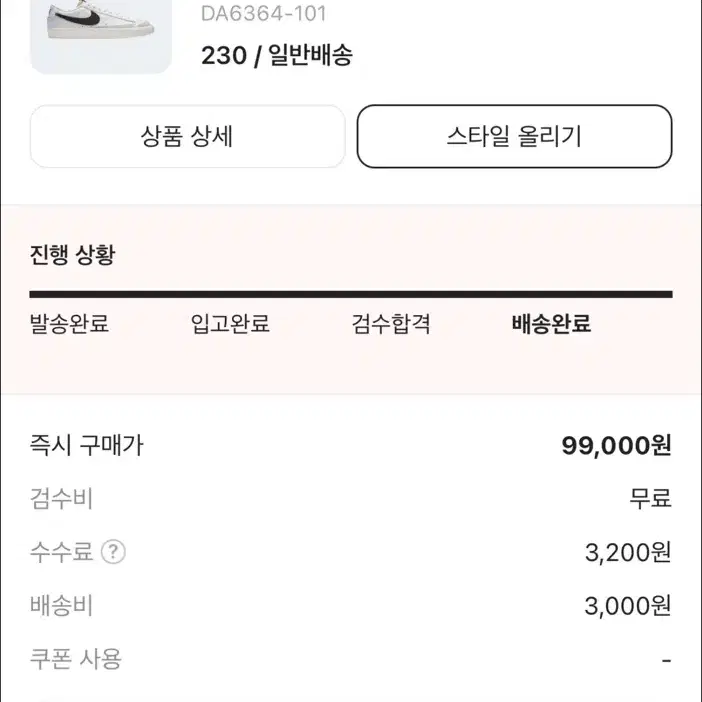The width and height of the screenshot is (702, 702).
Task: Tap the 수수료 label text
Action: pos(61,552)
